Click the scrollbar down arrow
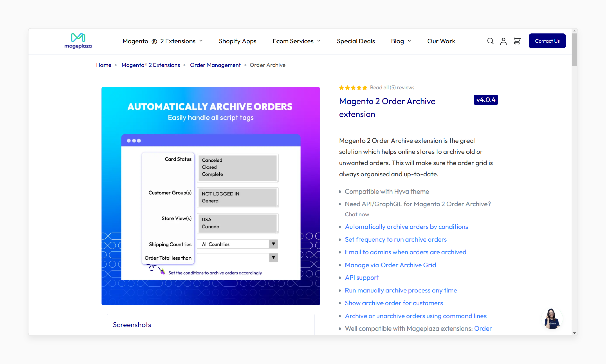The image size is (606, 364). coord(574,333)
